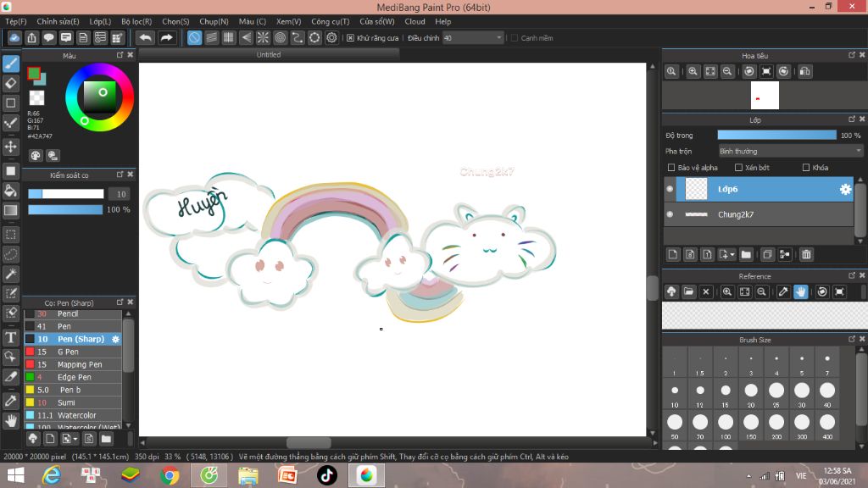The height and width of the screenshot is (488, 868).
Task: Turn off snap with the circle-slash icon
Action: [x=194, y=37]
